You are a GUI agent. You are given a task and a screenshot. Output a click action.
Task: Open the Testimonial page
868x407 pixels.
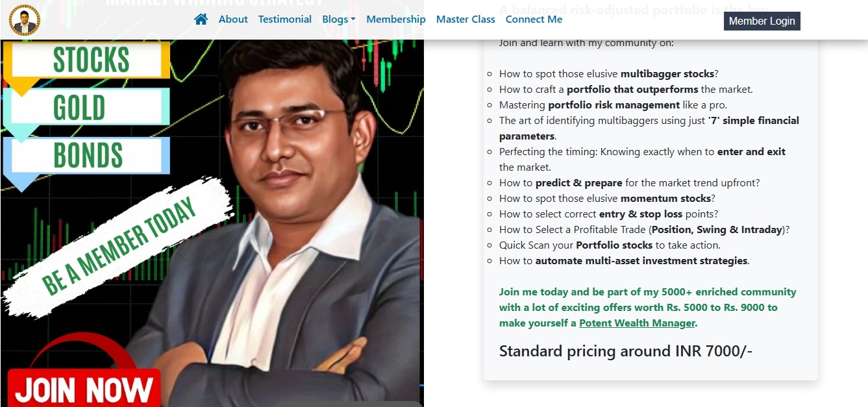pos(285,19)
